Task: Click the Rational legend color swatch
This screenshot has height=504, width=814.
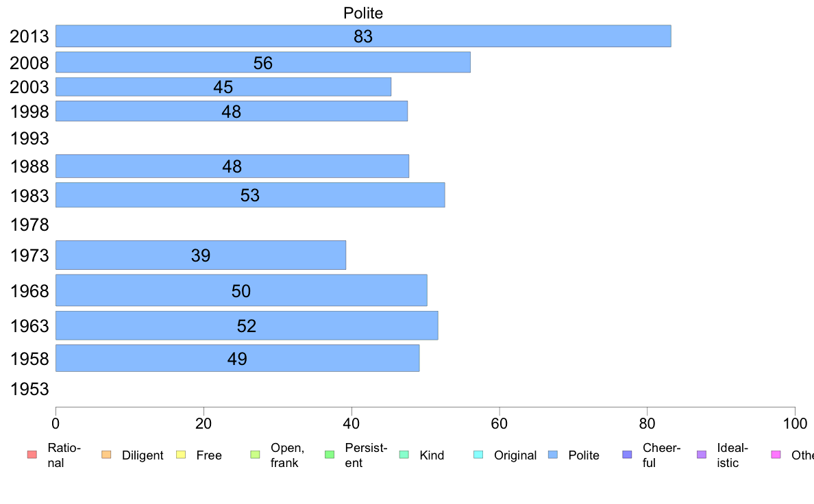Action: click(32, 455)
